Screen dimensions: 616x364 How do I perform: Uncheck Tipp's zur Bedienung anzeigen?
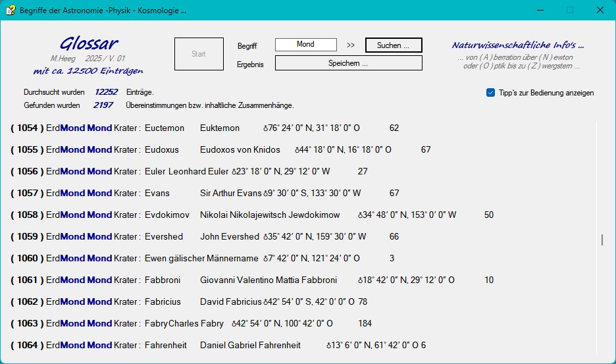(x=490, y=93)
